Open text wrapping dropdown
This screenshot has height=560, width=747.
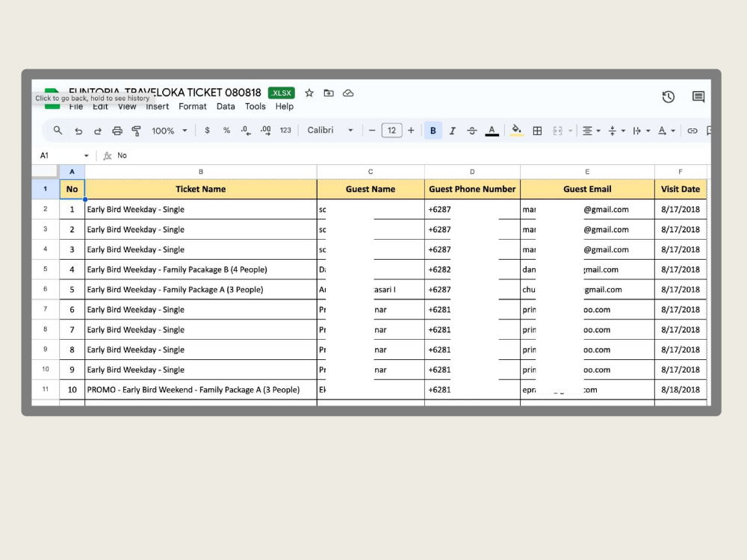coord(641,131)
